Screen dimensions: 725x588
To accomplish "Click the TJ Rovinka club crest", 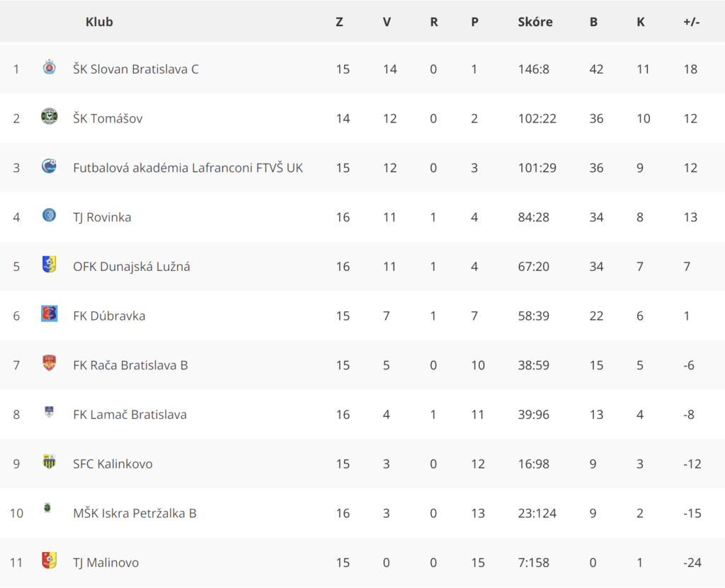I will 49,215.
